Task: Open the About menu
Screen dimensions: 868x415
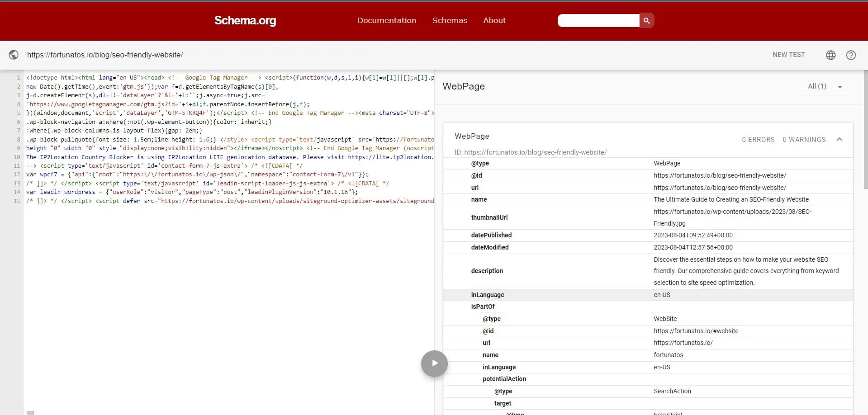Action: point(494,20)
